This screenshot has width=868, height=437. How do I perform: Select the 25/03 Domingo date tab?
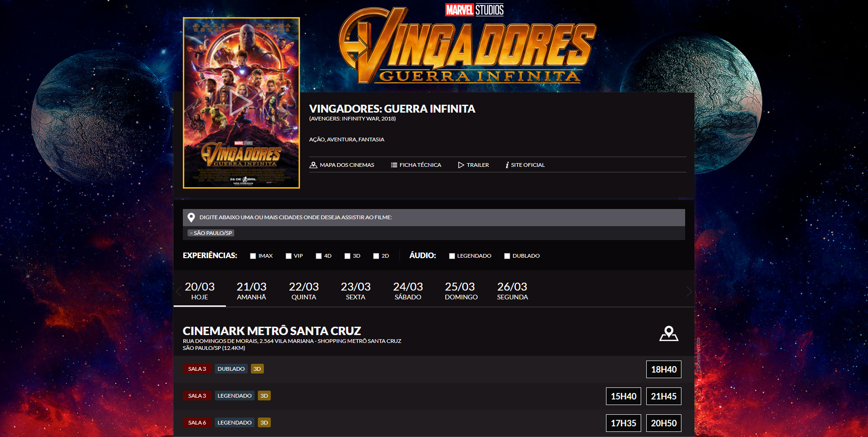tap(460, 291)
